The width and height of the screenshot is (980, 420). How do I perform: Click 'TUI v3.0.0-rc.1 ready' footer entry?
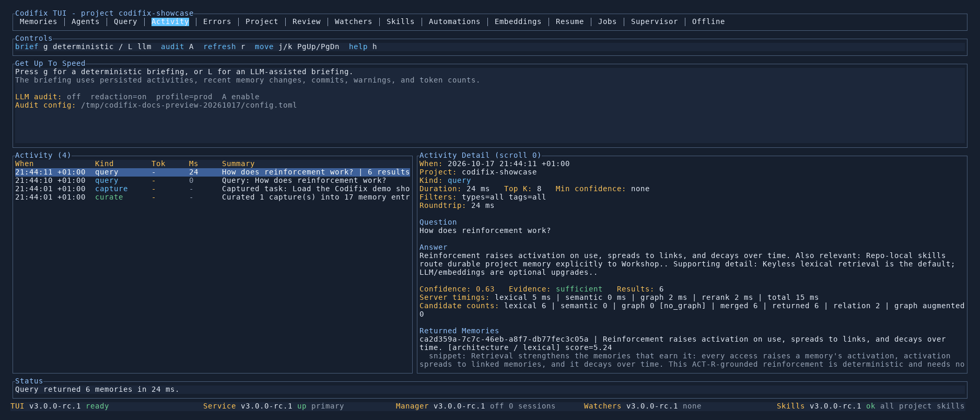click(60, 406)
